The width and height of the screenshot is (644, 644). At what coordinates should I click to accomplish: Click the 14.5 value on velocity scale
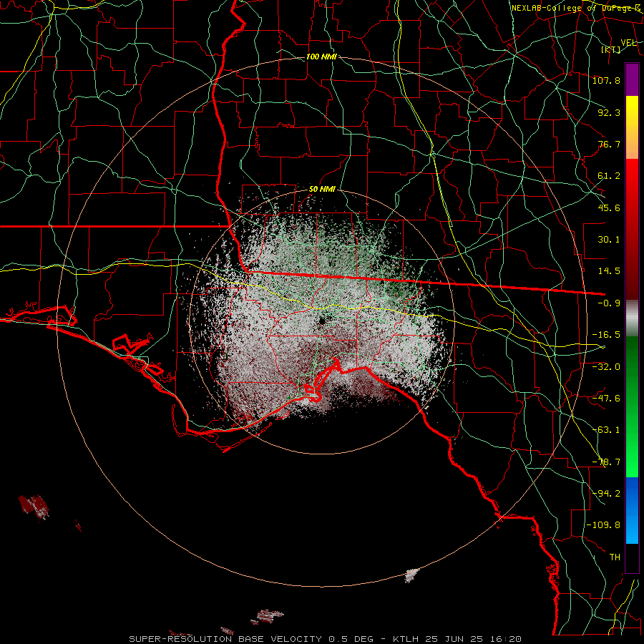[x=609, y=271]
